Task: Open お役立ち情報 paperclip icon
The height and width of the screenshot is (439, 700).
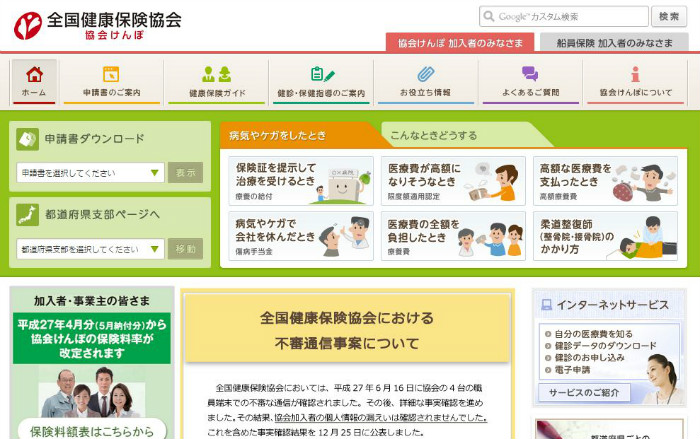Action: click(425, 74)
